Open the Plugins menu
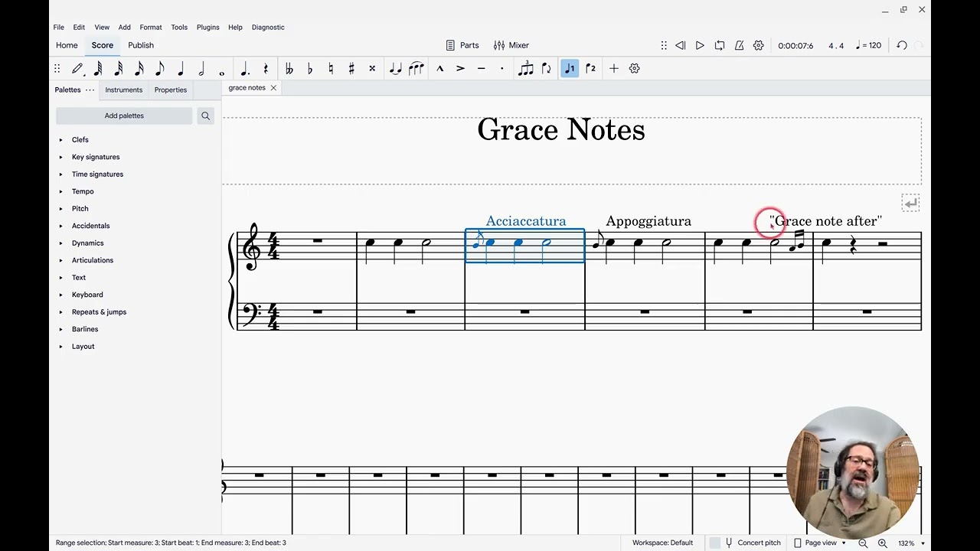The width and height of the screenshot is (980, 551). pyautogui.click(x=207, y=28)
